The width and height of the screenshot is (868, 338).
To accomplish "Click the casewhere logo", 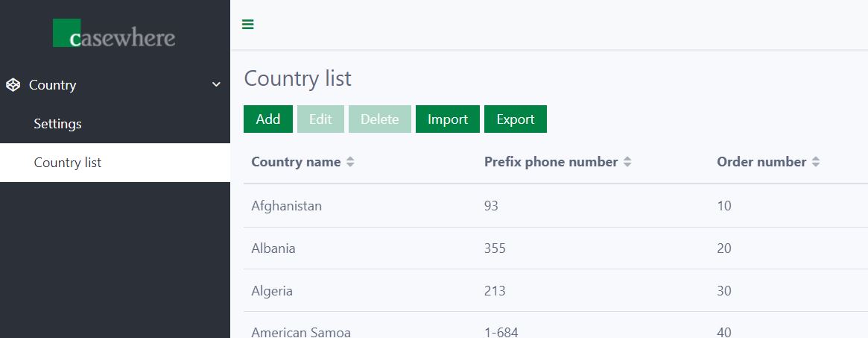I will pos(114,34).
